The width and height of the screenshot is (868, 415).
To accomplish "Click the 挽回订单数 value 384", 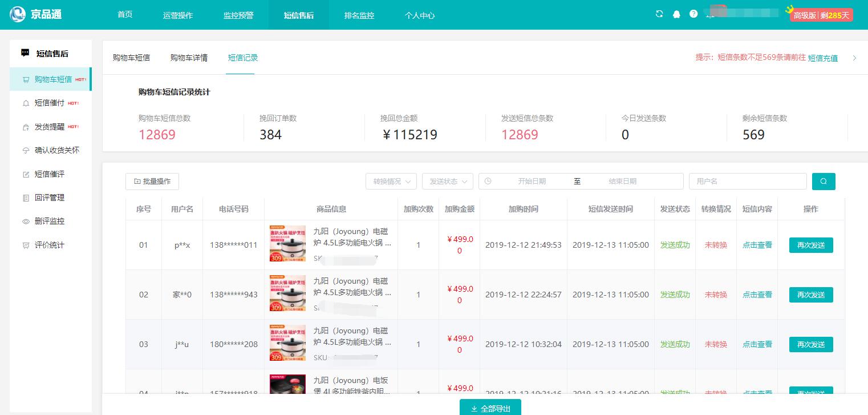I will pyautogui.click(x=270, y=135).
